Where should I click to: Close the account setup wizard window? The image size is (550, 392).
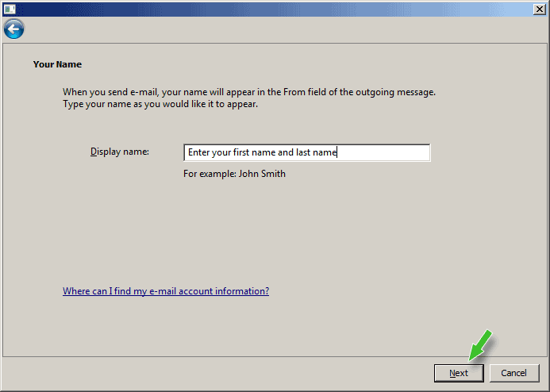pyautogui.click(x=537, y=7)
